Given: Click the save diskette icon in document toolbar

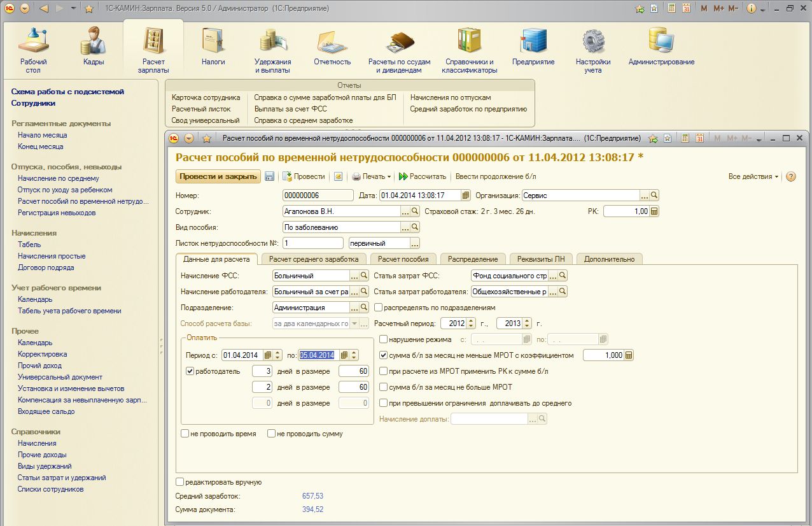Looking at the screenshot, I should pyautogui.click(x=269, y=176).
